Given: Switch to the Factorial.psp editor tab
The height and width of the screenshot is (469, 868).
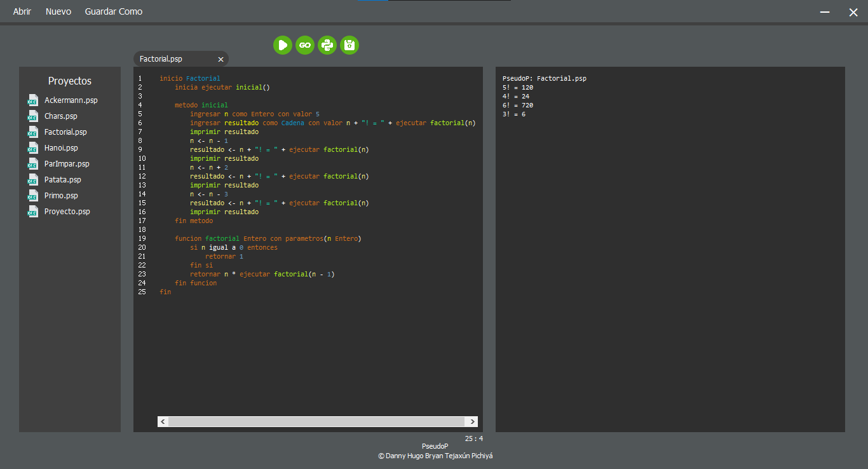Looking at the screenshot, I should tap(161, 59).
